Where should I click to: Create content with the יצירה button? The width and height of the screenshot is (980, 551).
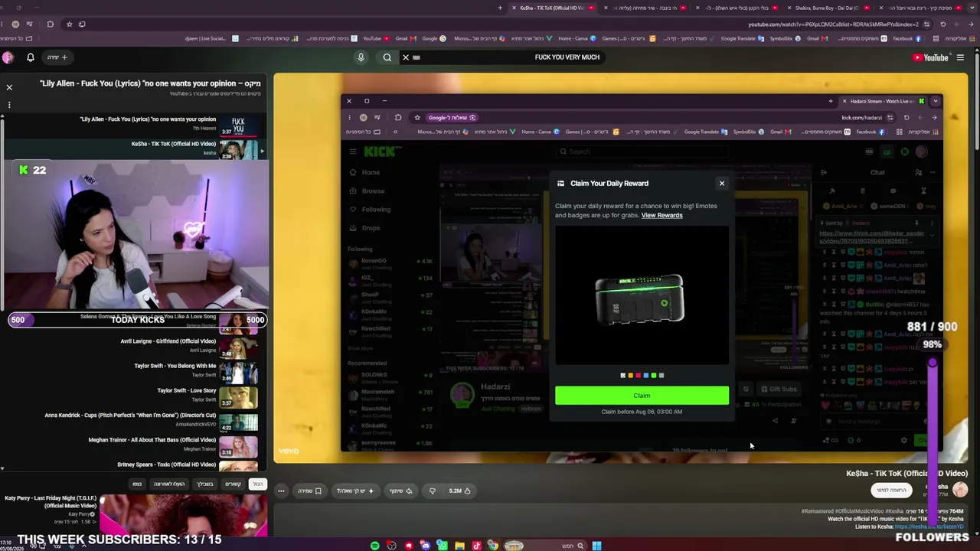58,57
